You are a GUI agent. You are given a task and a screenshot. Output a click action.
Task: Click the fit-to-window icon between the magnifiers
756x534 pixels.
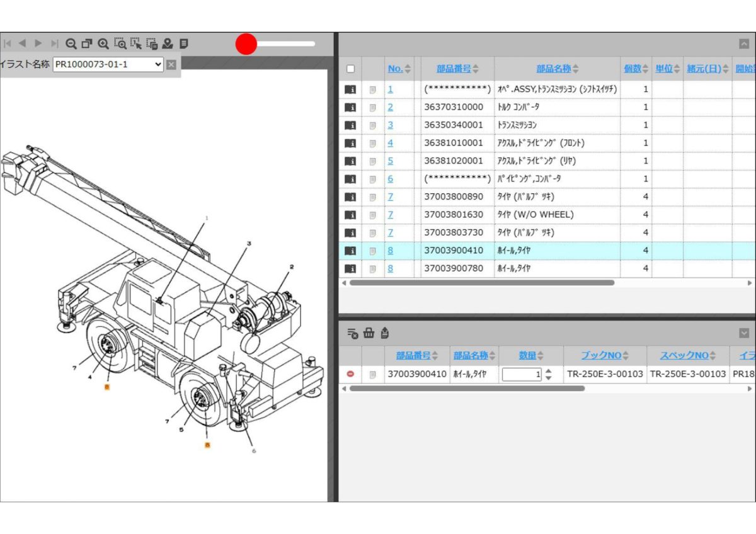[x=87, y=44]
